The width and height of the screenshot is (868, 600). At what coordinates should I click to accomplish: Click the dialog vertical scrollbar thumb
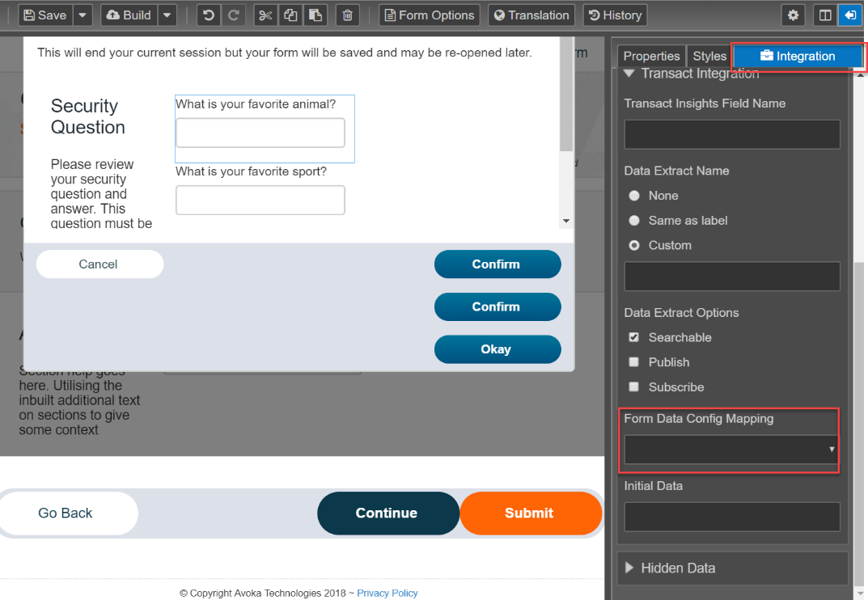point(565,94)
